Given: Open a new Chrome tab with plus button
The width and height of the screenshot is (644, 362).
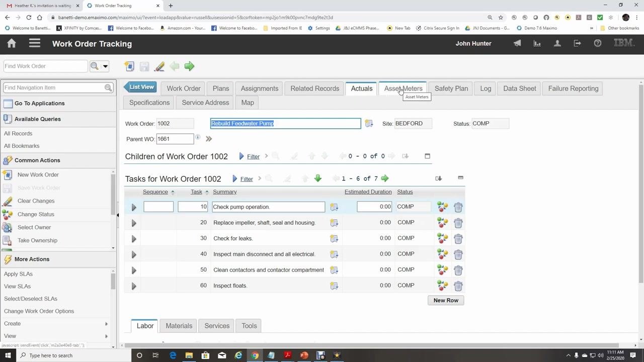Looking at the screenshot, I should (171, 6).
